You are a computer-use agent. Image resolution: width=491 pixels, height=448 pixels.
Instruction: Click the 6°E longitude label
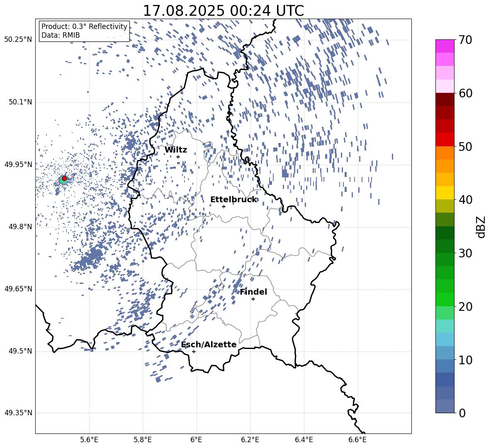(x=196, y=440)
